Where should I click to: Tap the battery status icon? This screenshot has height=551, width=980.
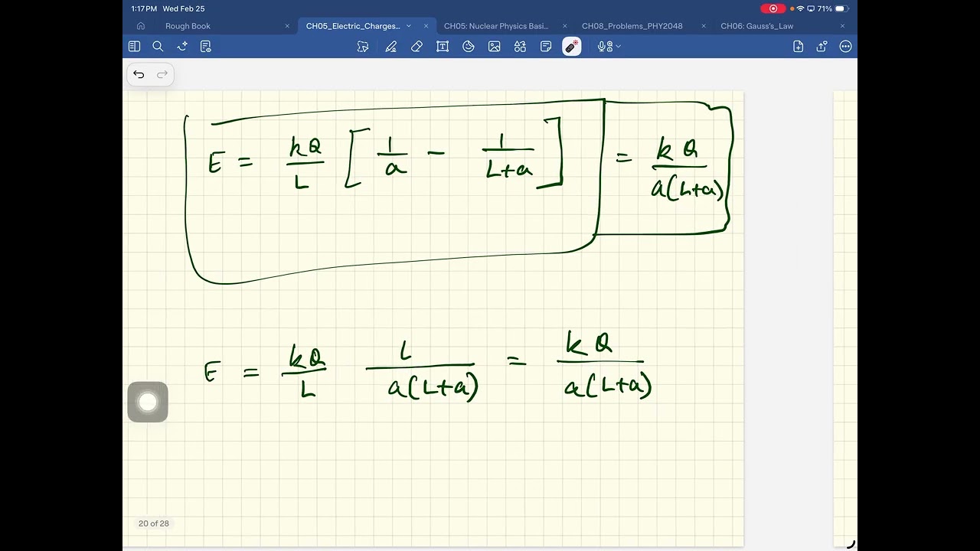pos(841,8)
